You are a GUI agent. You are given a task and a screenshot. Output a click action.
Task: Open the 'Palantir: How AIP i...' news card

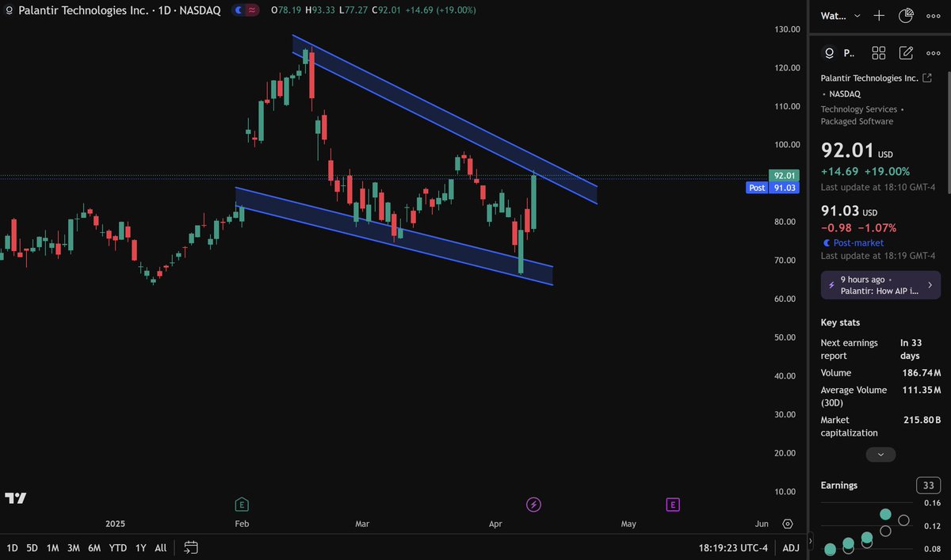click(x=880, y=285)
